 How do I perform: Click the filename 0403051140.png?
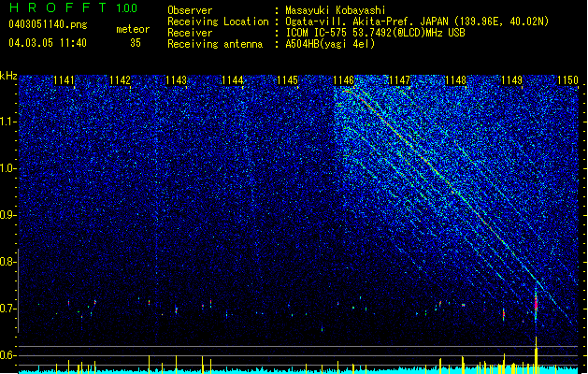pyautogui.click(x=48, y=24)
